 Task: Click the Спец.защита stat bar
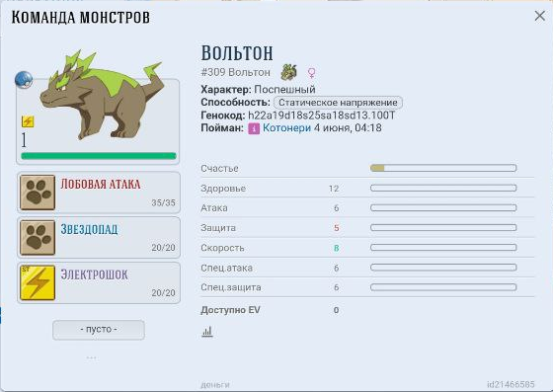(443, 287)
